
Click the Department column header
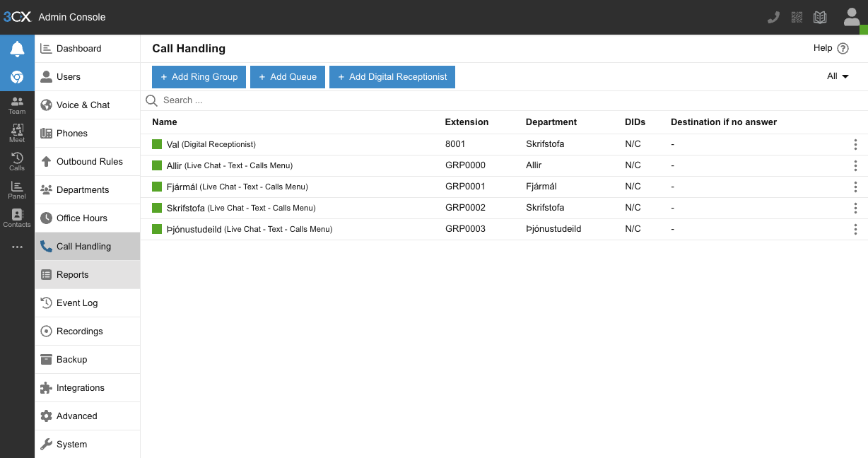point(551,122)
